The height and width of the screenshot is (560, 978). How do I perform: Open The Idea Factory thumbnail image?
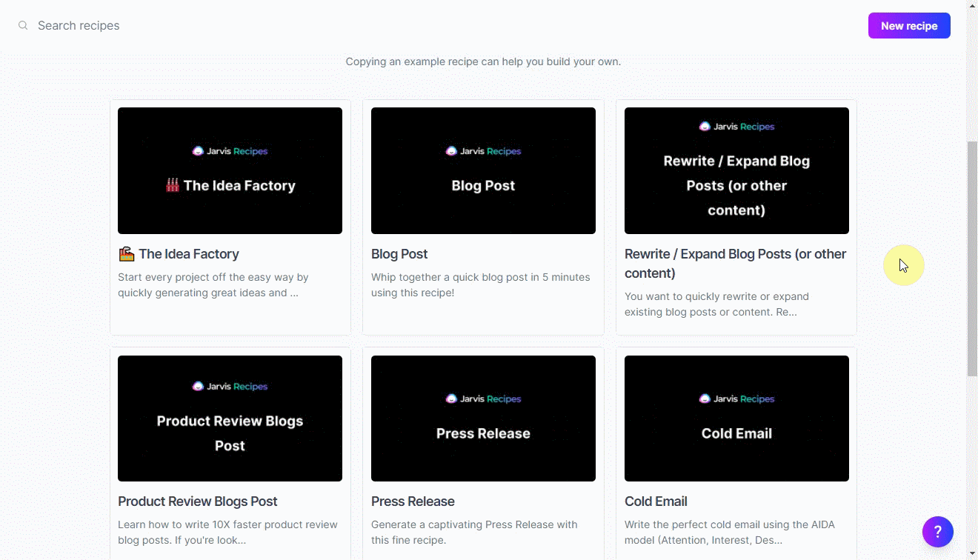[x=230, y=170]
